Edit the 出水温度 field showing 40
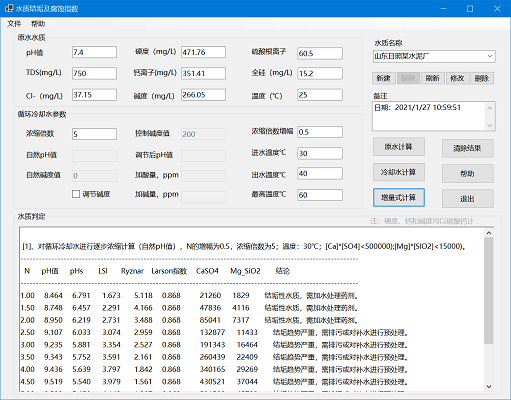 coord(320,174)
